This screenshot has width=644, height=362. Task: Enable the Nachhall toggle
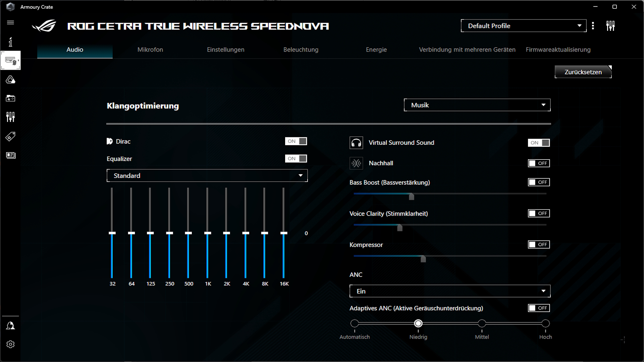539,163
